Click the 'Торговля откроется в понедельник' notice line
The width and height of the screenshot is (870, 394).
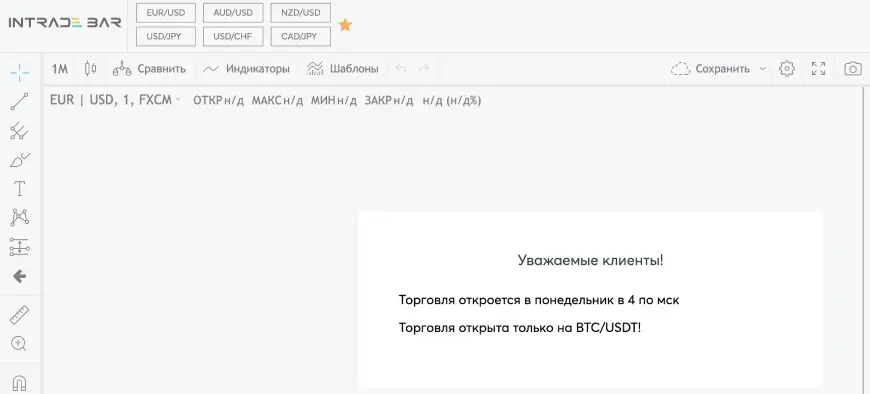pyautogui.click(x=539, y=300)
